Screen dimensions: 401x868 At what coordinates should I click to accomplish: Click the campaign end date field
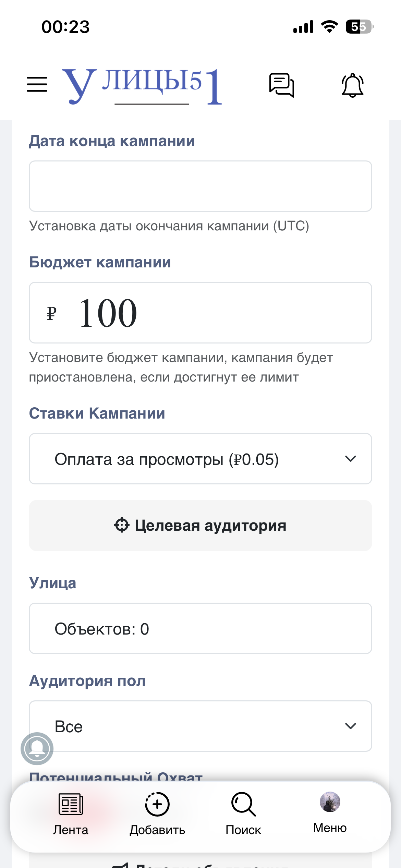(x=200, y=186)
